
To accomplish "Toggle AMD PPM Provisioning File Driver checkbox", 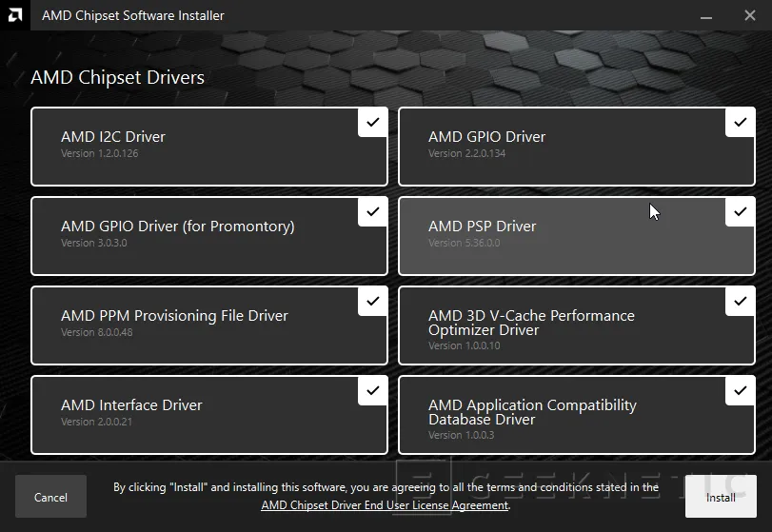I will [x=372, y=301].
